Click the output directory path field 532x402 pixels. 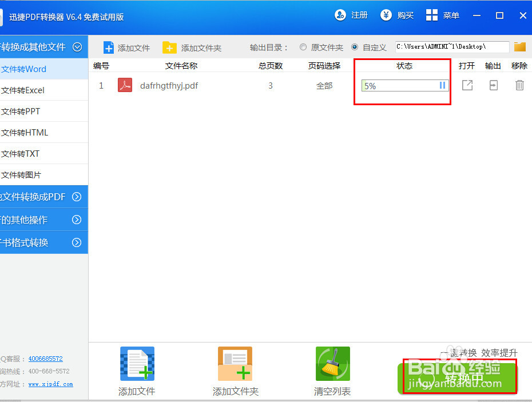[452, 47]
